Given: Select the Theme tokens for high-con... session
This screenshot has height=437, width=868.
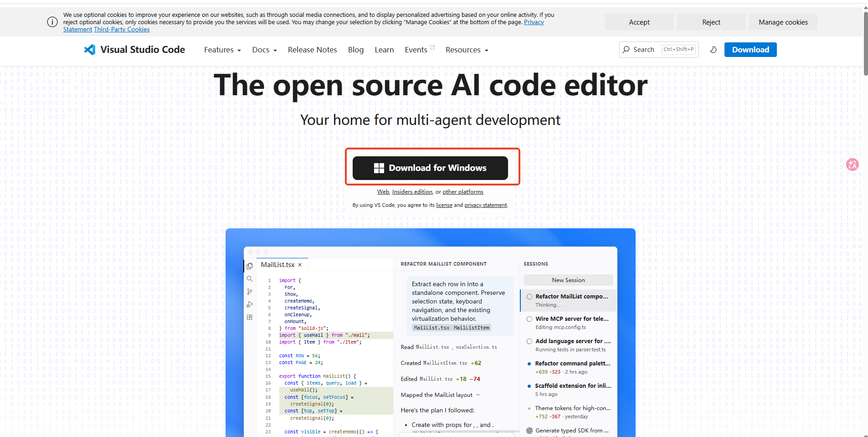Looking at the screenshot, I should [x=569, y=412].
